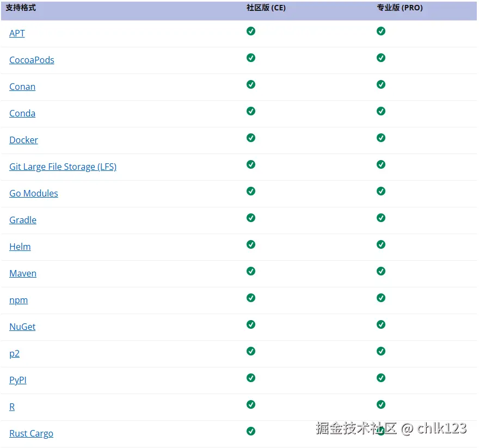Viewport: 479px width, 448px height.
Task: Click the 专业版 (PRO) column header
Action: [400, 8]
